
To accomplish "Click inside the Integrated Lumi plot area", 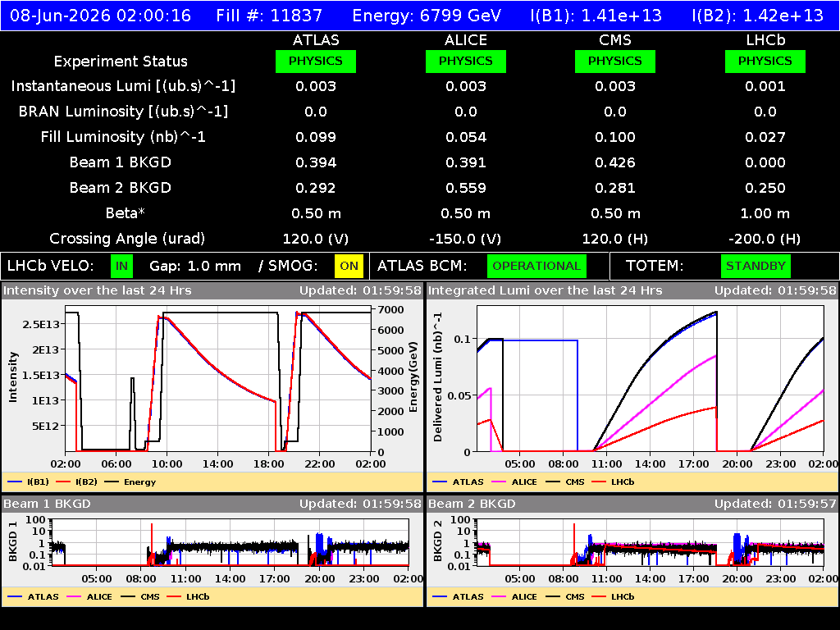I will point(651,378).
